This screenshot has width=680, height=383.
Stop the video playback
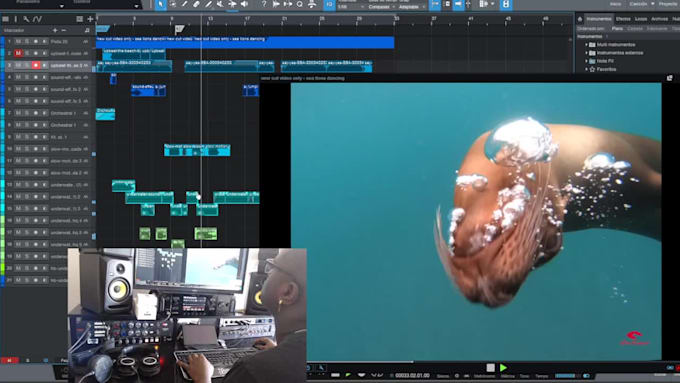tap(490, 368)
